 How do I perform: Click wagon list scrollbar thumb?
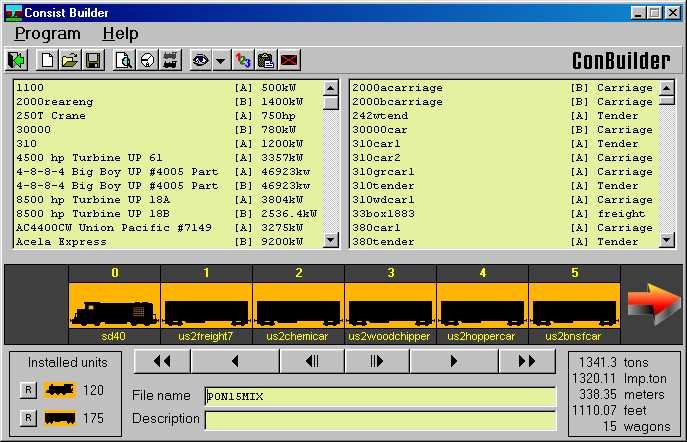666,100
